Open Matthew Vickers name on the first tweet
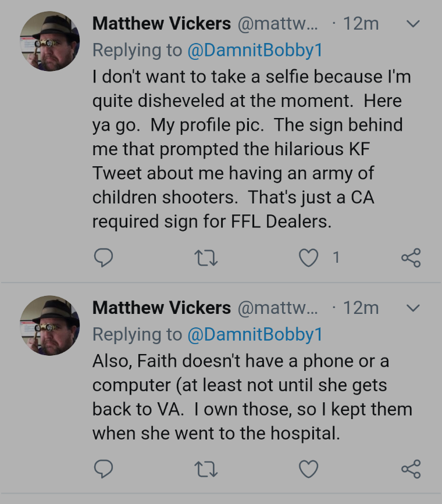The height and width of the screenshot is (504, 442). click(x=162, y=23)
